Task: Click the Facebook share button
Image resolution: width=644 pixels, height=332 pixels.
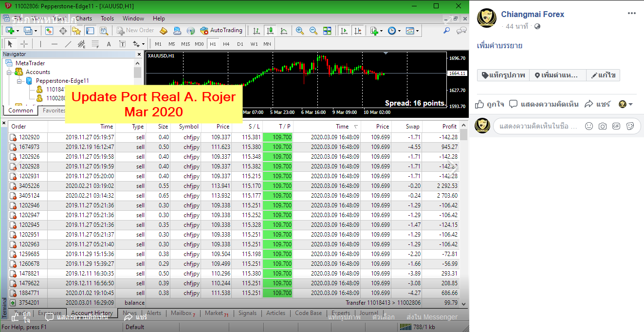Action: [x=597, y=104]
